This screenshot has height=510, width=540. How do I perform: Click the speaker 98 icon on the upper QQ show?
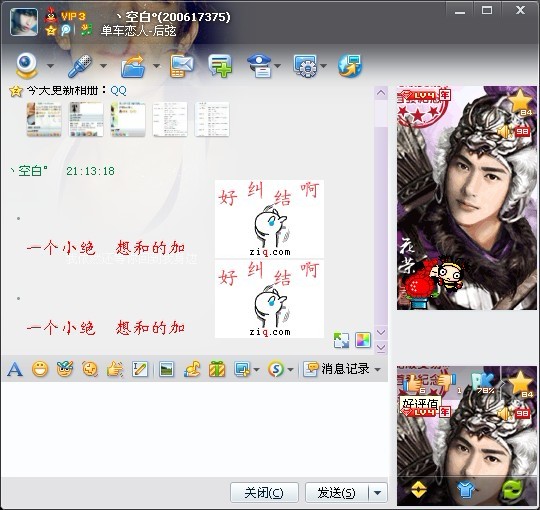514,132
